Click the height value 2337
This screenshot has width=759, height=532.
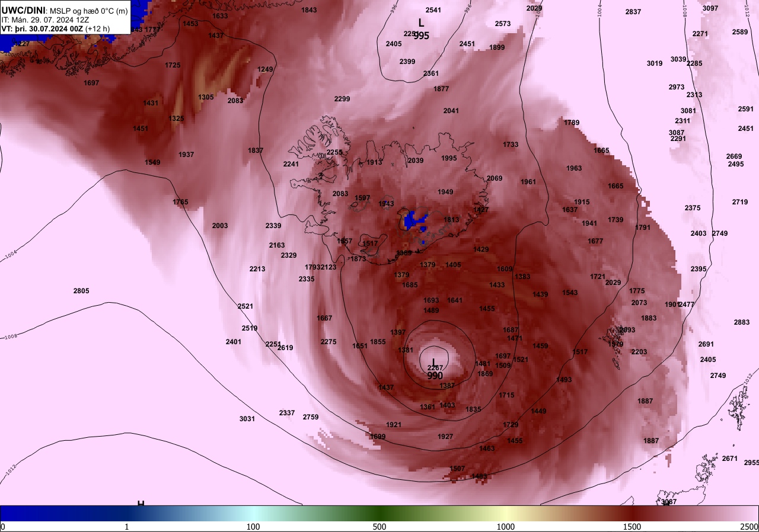point(287,413)
